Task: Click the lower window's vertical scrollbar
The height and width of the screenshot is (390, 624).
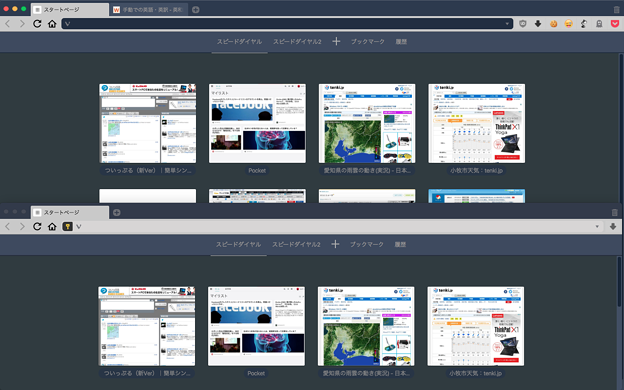Action: [x=620, y=283]
